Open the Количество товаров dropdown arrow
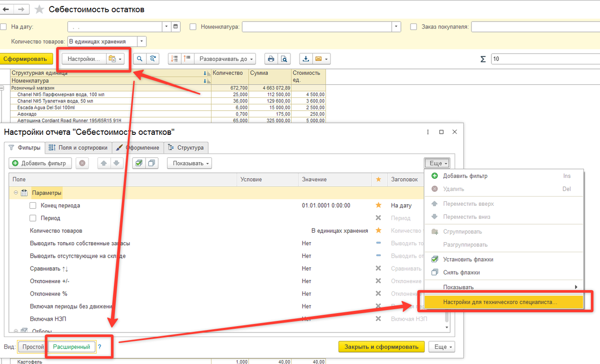This screenshot has height=364, width=600. tap(142, 42)
